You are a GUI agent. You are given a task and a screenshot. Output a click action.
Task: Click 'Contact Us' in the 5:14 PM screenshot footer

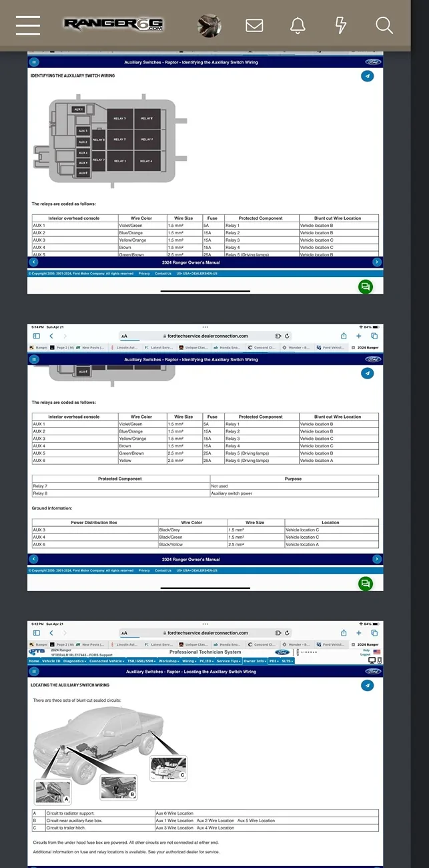(163, 570)
